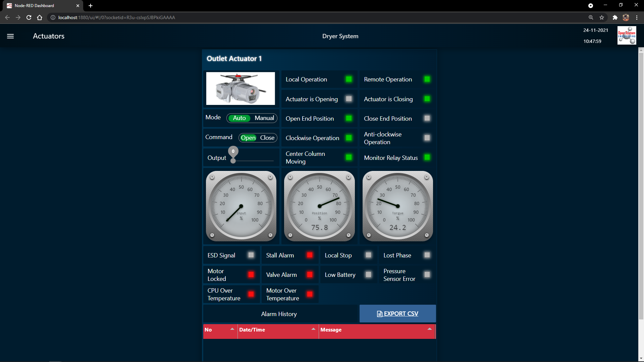Open a new browser tab
Viewport: 644px width, 362px height.
91,6
